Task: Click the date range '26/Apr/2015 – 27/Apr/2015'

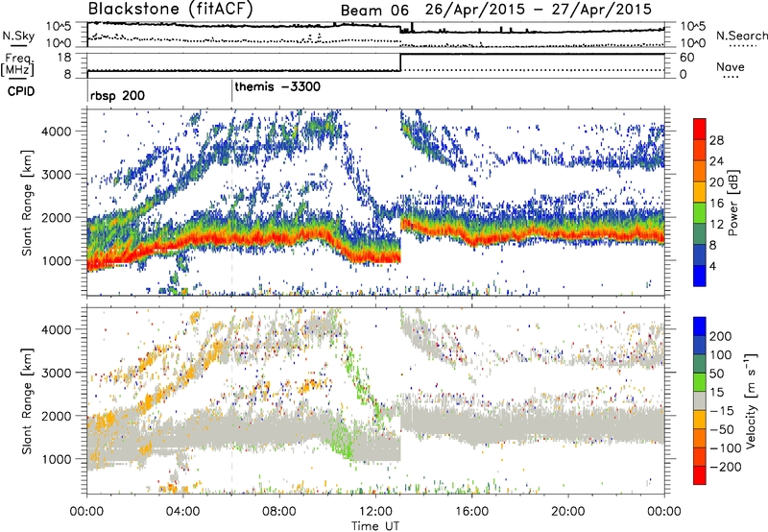Action: [539, 10]
